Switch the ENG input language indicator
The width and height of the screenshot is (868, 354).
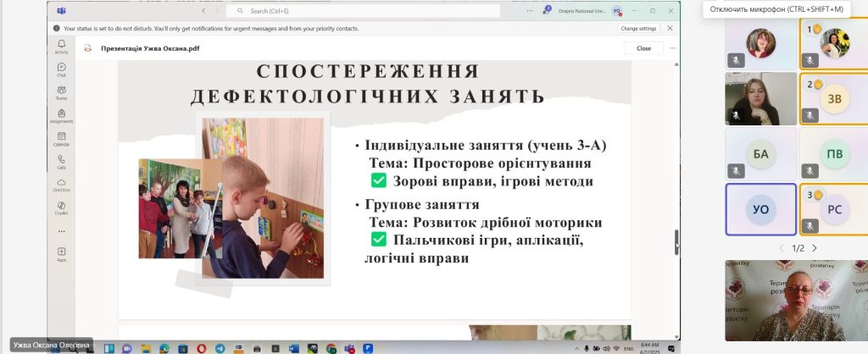point(629,348)
